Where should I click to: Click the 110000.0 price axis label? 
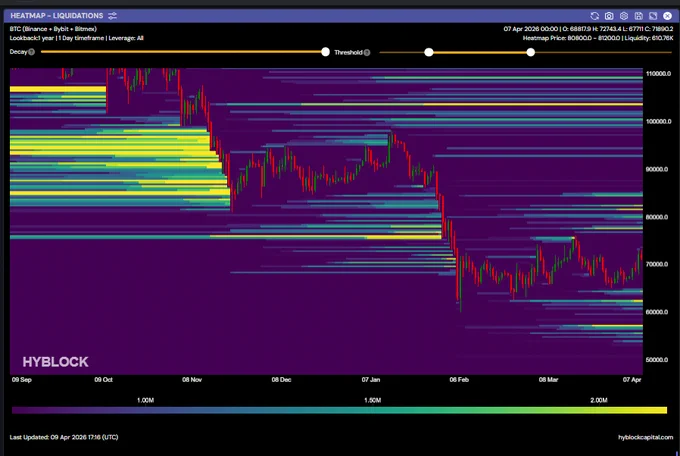coord(658,74)
